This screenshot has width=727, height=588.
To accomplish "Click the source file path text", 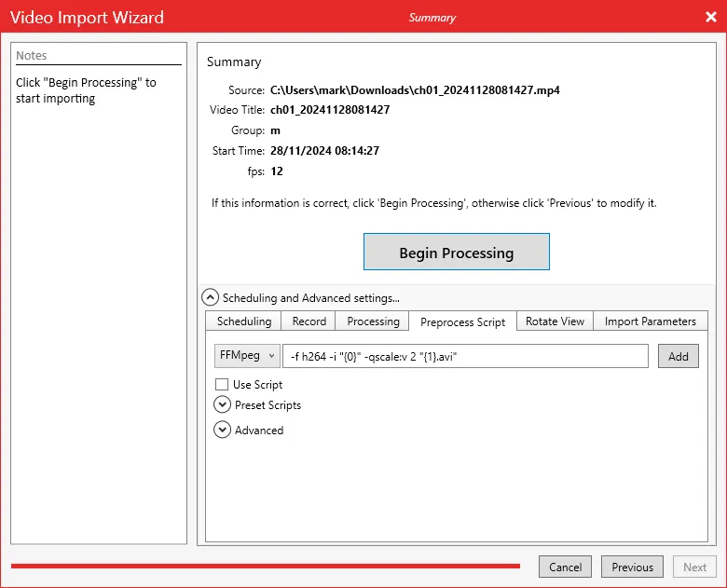I will coord(415,90).
